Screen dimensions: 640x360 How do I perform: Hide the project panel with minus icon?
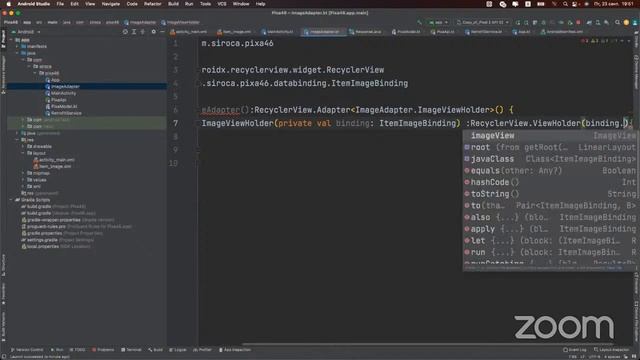[162, 32]
